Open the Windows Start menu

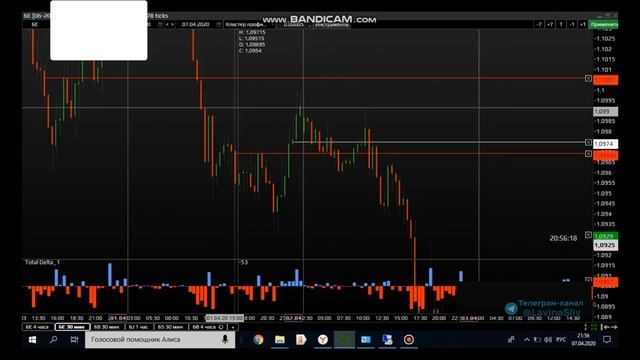coord(33,340)
